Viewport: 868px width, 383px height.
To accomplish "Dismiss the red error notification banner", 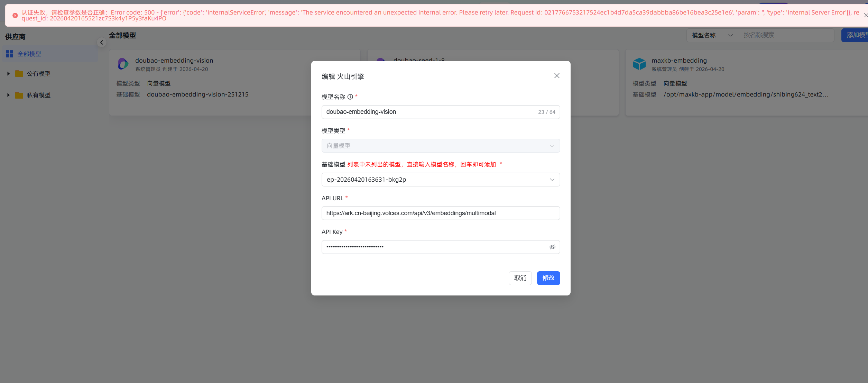I will [x=865, y=15].
